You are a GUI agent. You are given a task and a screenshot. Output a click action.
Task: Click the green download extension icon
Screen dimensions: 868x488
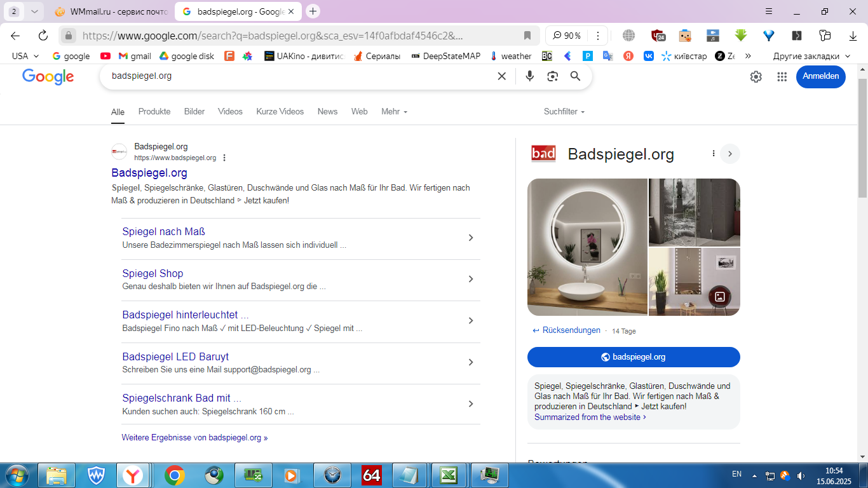740,36
